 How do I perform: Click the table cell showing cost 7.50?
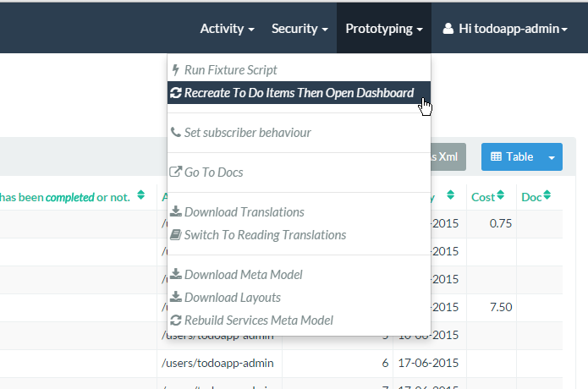tap(491, 307)
